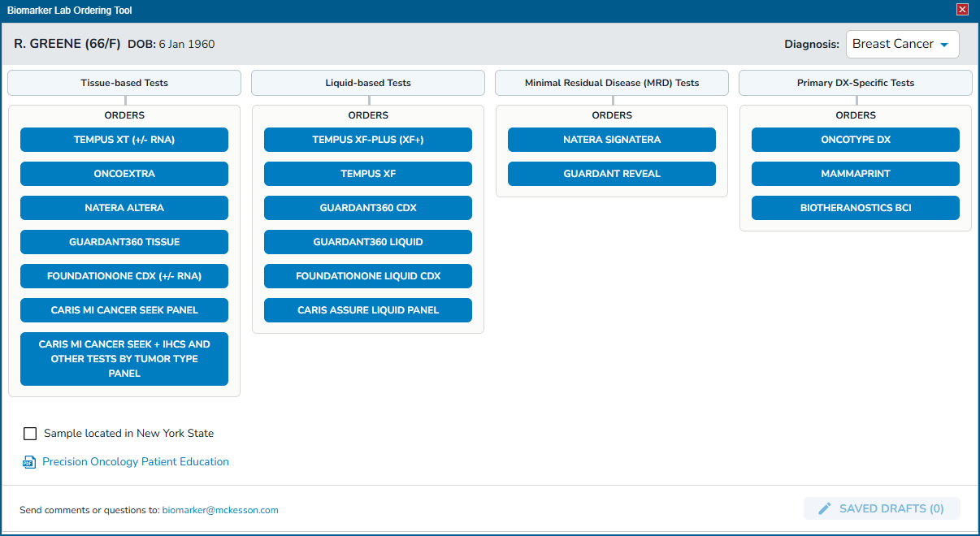This screenshot has width=980, height=536.
Task: Order NATERA ALTERA
Action: pos(124,207)
